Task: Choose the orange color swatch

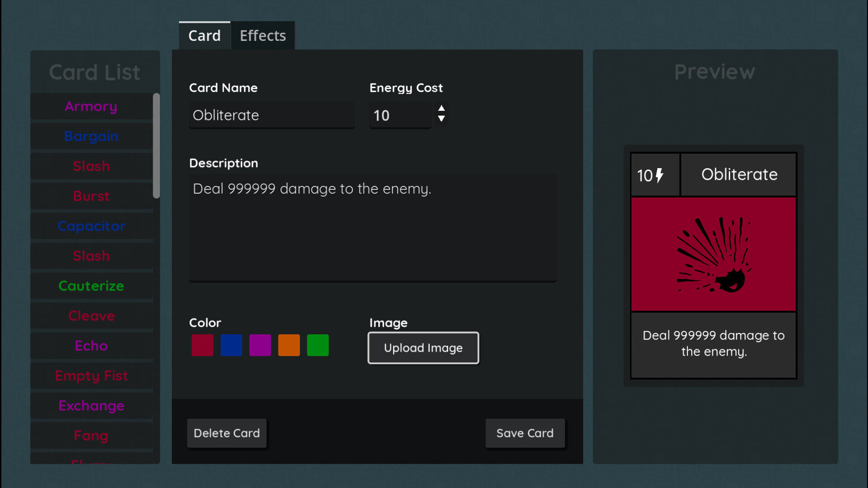Action: (289, 345)
